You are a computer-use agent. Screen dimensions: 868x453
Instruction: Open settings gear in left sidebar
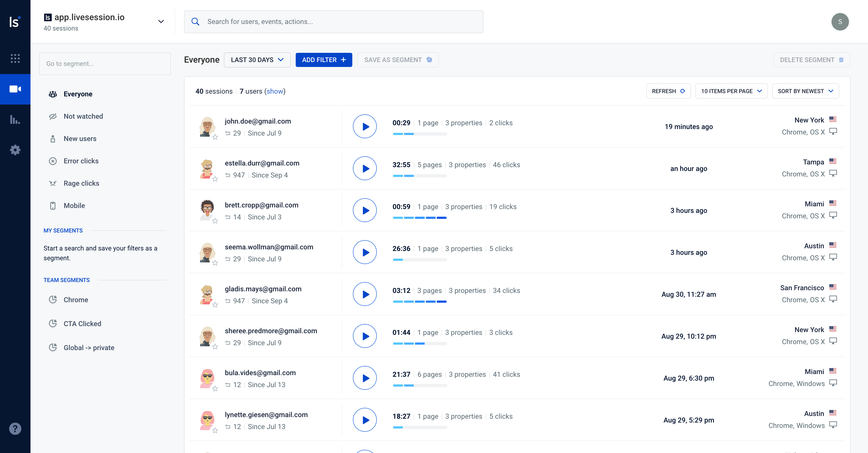click(15, 150)
